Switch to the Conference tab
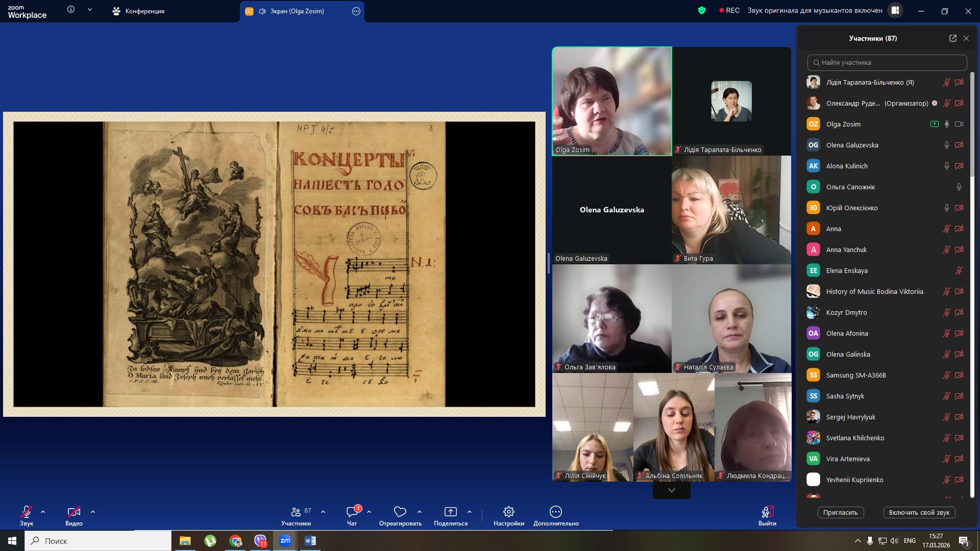This screenshot has width=980, height=551. pyautogui.click(x=139, y=11)
